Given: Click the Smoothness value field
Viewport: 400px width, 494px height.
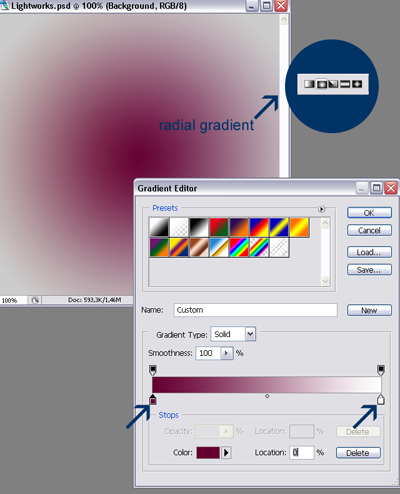Looking at the screenshot, I should pos(208,353).
